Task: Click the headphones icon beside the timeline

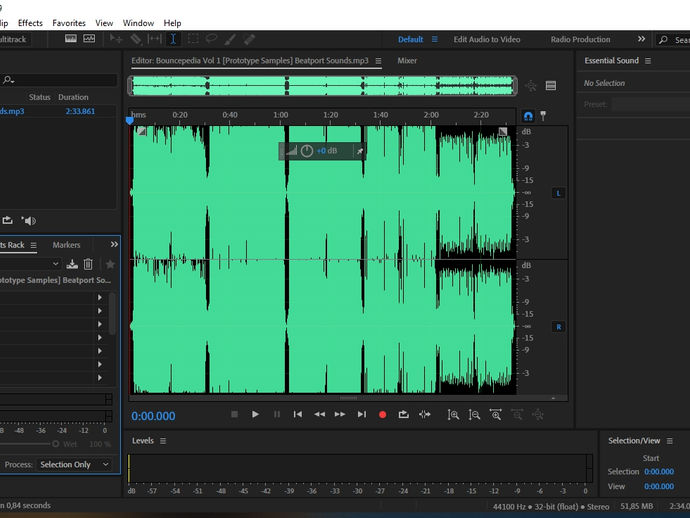Action: [x=529, y=116]
